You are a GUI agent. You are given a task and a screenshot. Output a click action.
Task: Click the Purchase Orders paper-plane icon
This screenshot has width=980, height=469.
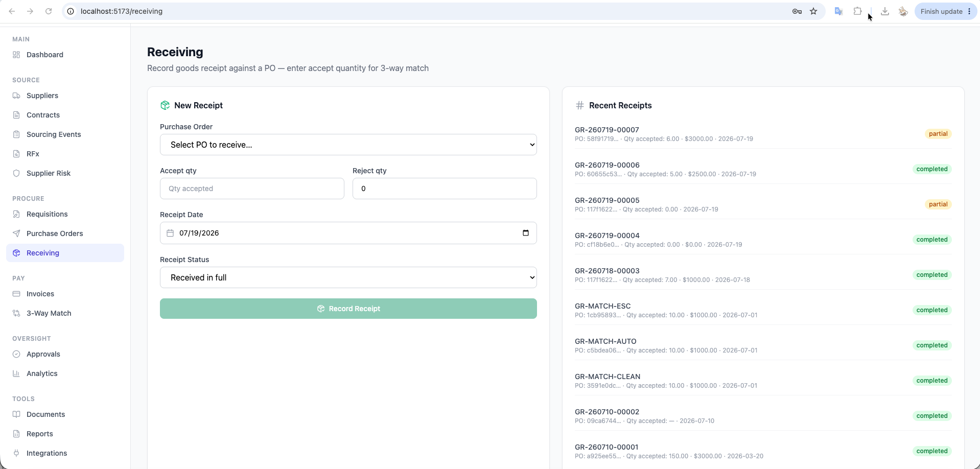16,233
